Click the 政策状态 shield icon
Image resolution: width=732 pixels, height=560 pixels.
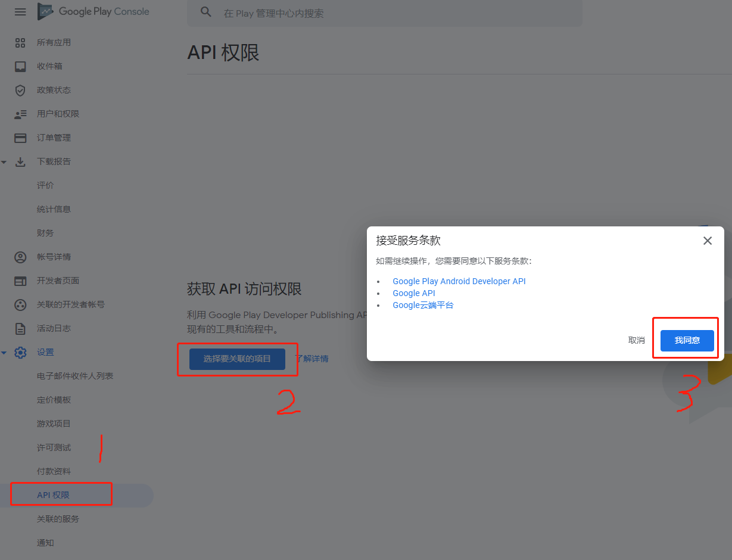pos(20,90)
